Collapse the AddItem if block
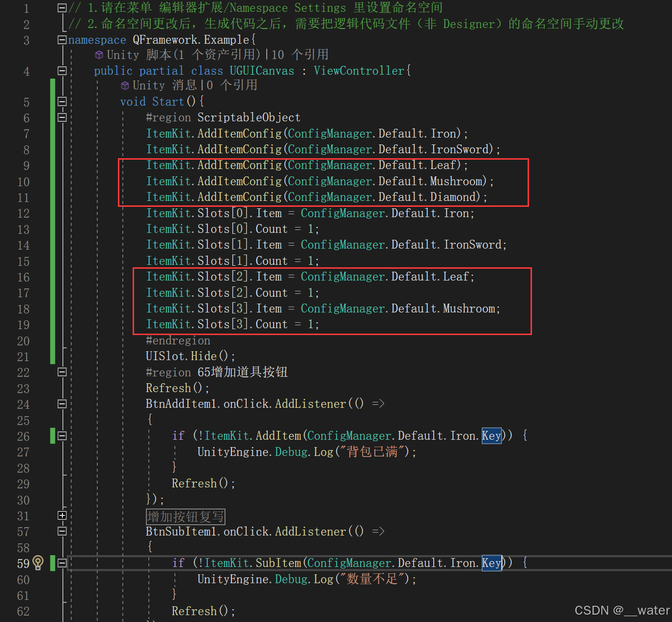This screenshot has height=622, width=672. [x=62, y=436]
